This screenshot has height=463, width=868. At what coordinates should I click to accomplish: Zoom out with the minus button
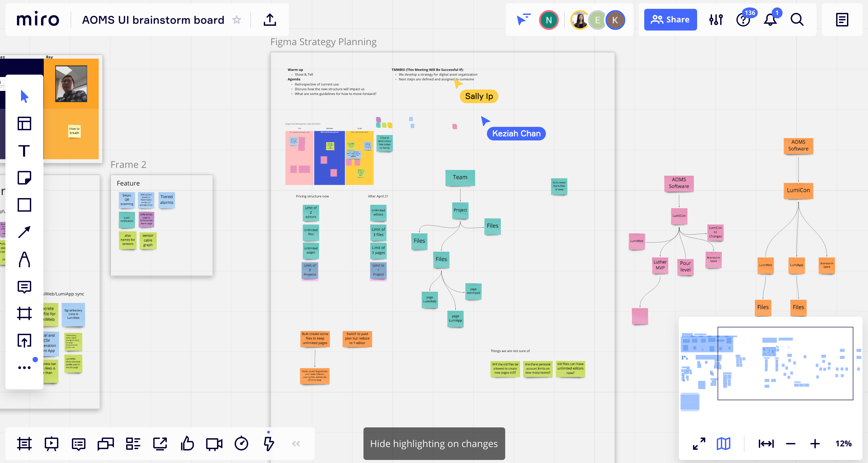pos(791,444)
